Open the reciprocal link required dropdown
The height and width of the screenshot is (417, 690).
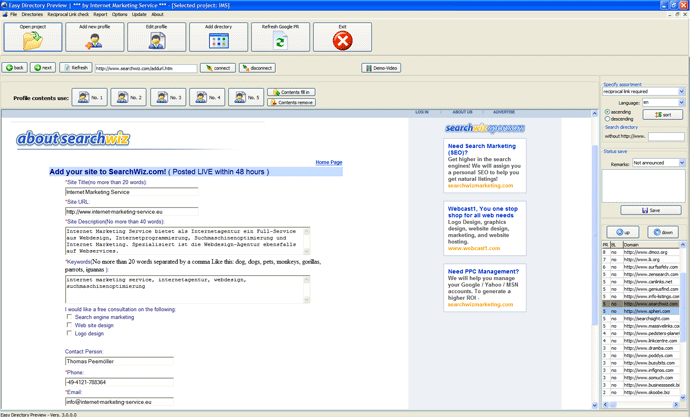(x=681, y=91)
